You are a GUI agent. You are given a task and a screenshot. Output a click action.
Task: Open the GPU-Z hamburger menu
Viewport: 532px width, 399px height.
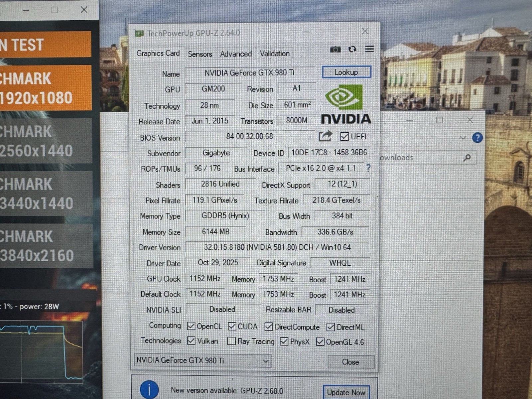tap(369, 49)
